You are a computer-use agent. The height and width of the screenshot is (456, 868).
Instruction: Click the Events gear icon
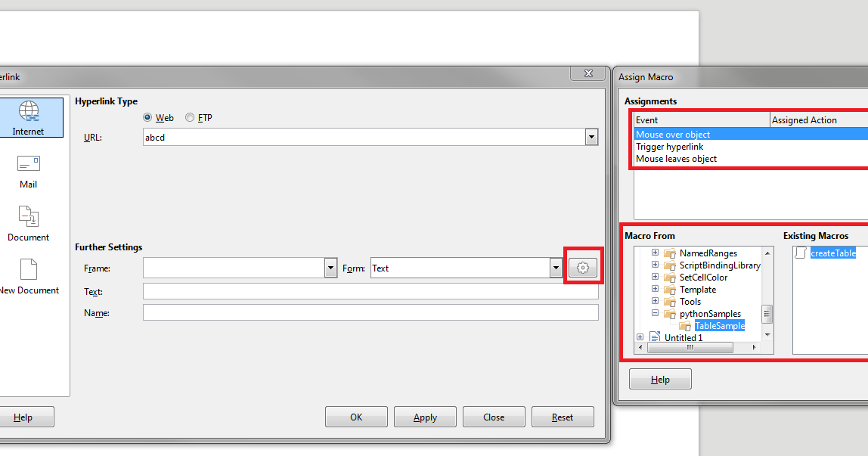(x=583, y=267)
